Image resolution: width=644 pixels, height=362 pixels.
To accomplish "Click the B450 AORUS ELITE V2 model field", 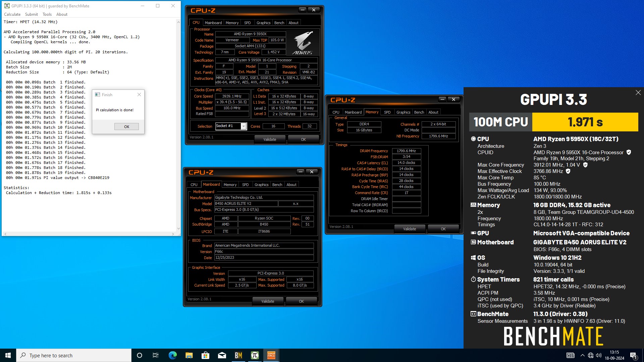I will pos(246,204).
